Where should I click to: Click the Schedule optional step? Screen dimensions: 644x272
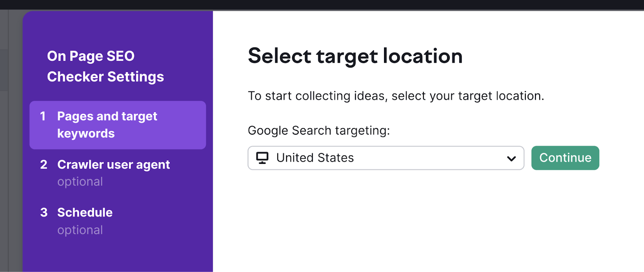80,229
